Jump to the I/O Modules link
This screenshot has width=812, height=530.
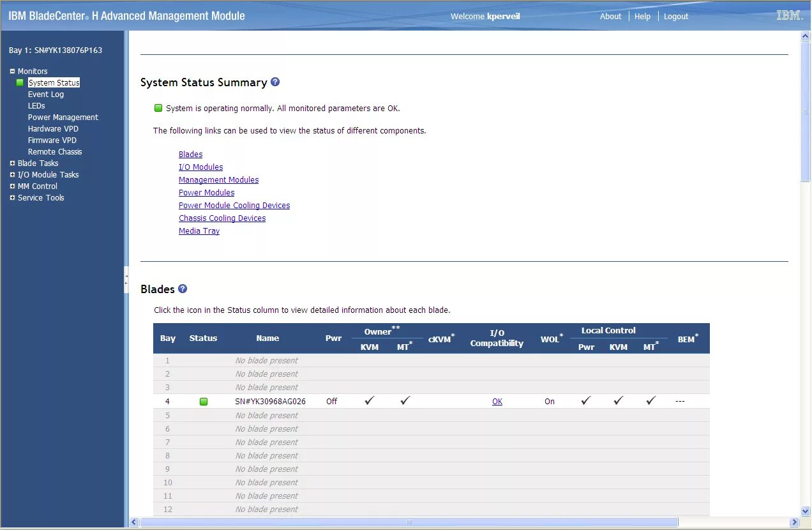tap(201, 167)
